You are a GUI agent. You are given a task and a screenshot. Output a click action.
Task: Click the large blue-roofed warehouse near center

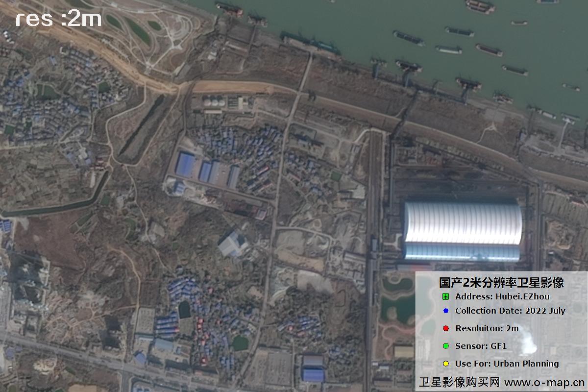185,164
